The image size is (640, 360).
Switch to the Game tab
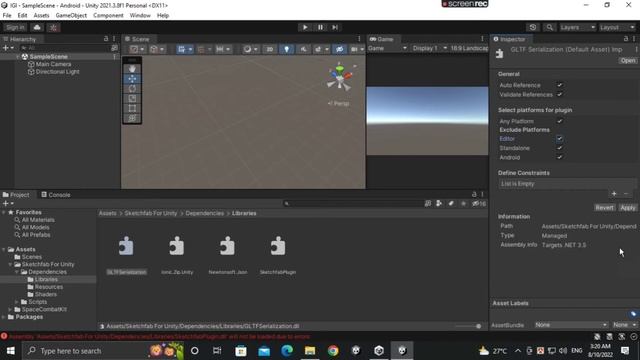coord(381,39)
